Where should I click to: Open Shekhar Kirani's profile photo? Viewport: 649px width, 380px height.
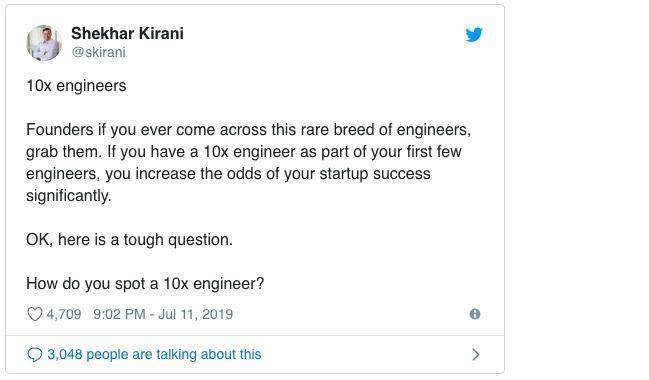pyautogui.click(x=44, y=43)
